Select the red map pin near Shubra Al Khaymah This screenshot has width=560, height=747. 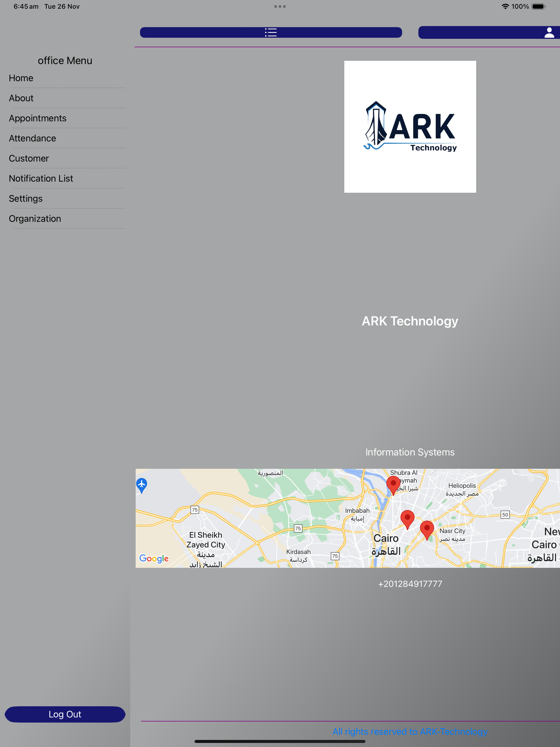pyautogui.click(x=393, y=485)
